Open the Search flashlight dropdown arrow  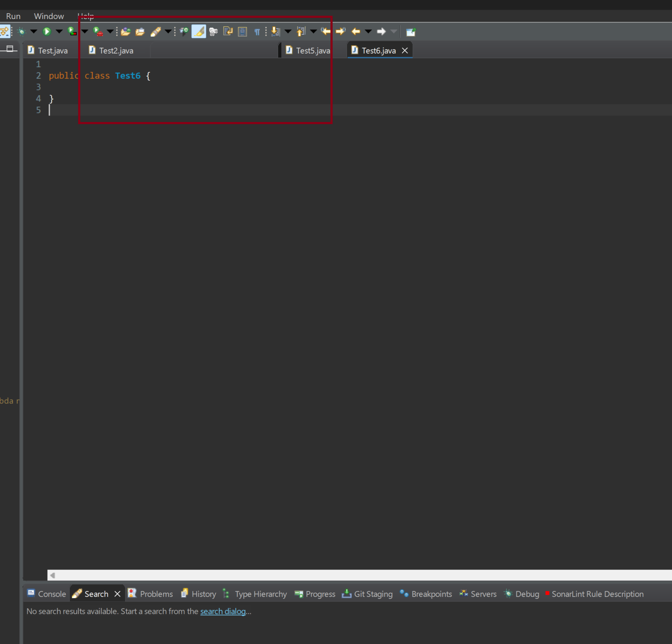click(168, 31)
